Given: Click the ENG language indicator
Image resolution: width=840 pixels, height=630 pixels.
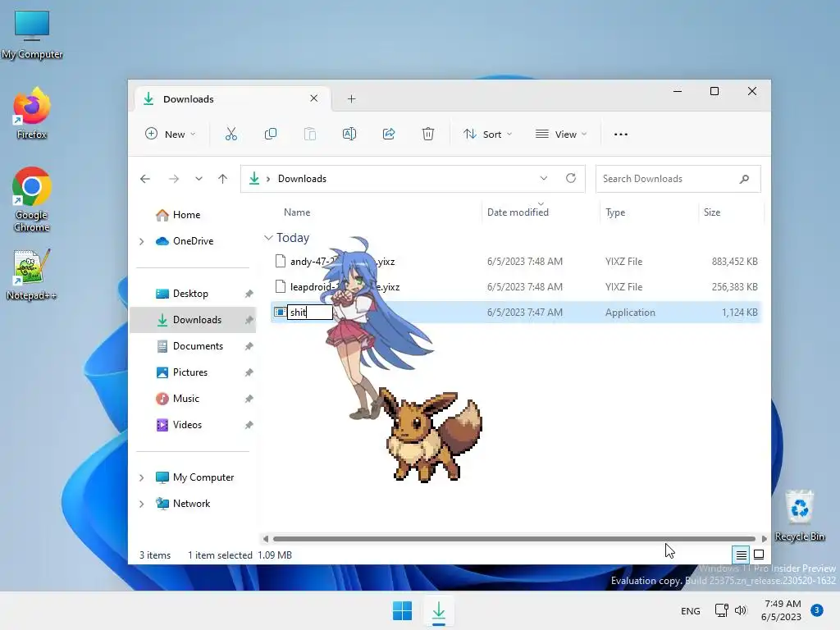Looking at the screenshot, I should (691, 610).
